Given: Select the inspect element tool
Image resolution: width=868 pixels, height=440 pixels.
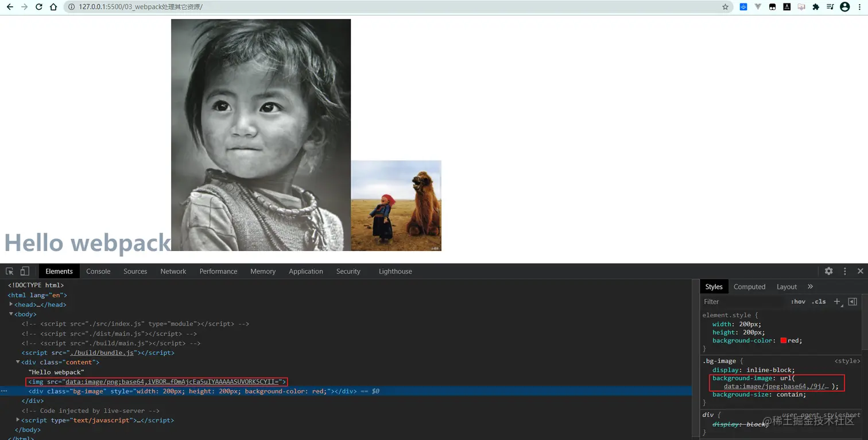Looking at the screenshot, I should 9,271.
